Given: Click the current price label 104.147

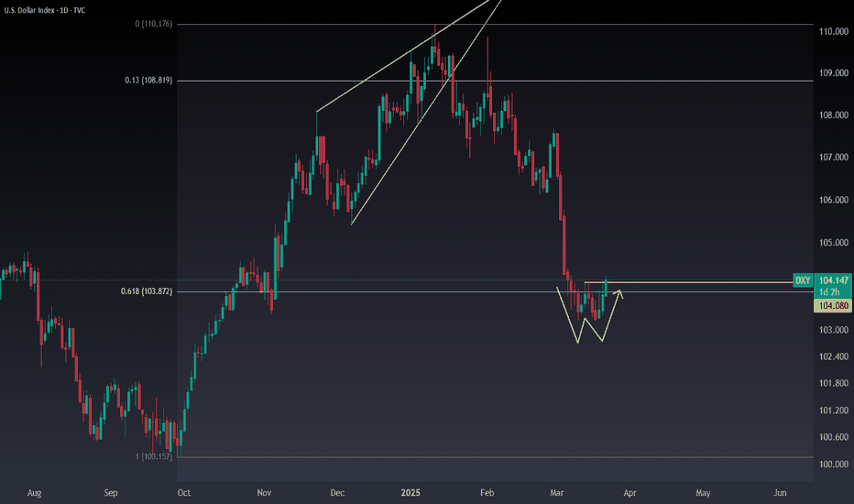Looking at the screenshot, I should (x=833, y=280).
